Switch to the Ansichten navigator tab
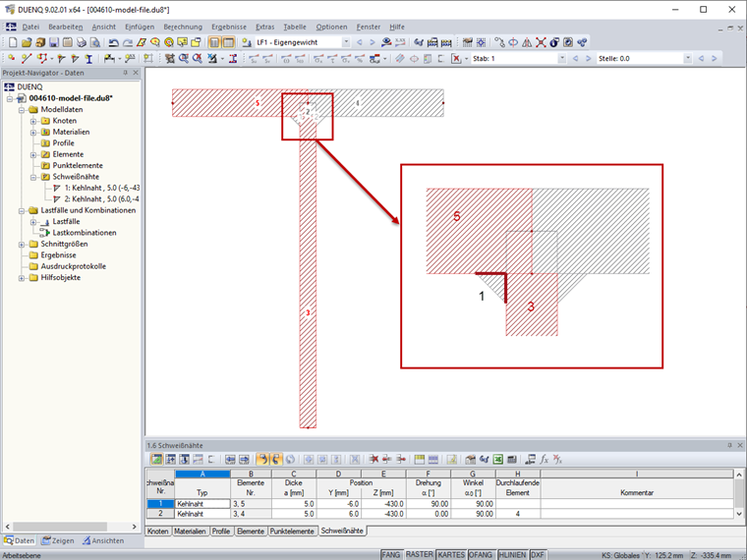Screen dimensions: 747x560 tap(103, 540)
